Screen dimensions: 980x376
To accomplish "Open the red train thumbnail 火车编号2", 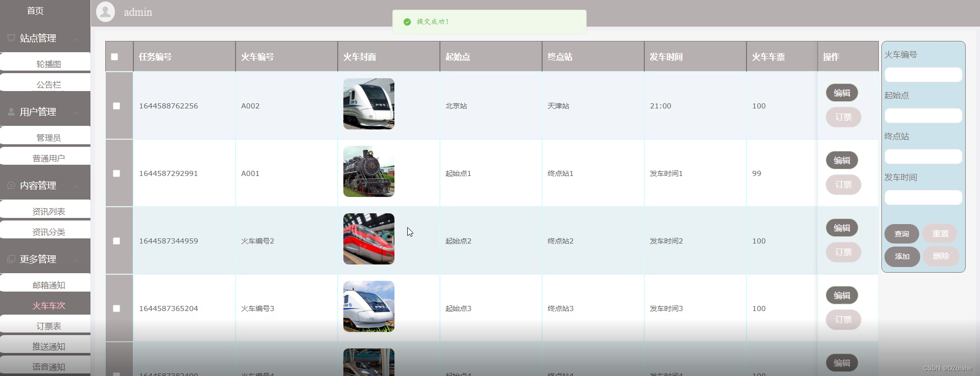I will tap(369, 239).
